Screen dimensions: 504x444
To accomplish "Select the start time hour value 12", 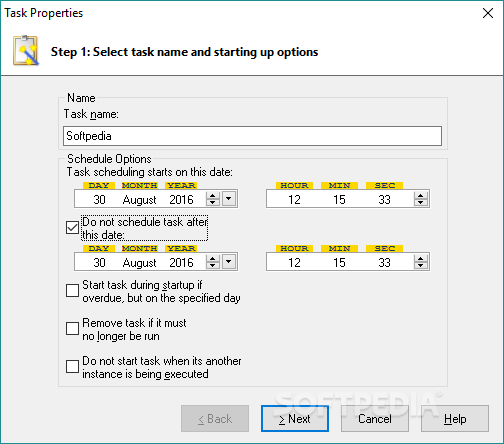I will pyautogui.click(x=294, y=199).
